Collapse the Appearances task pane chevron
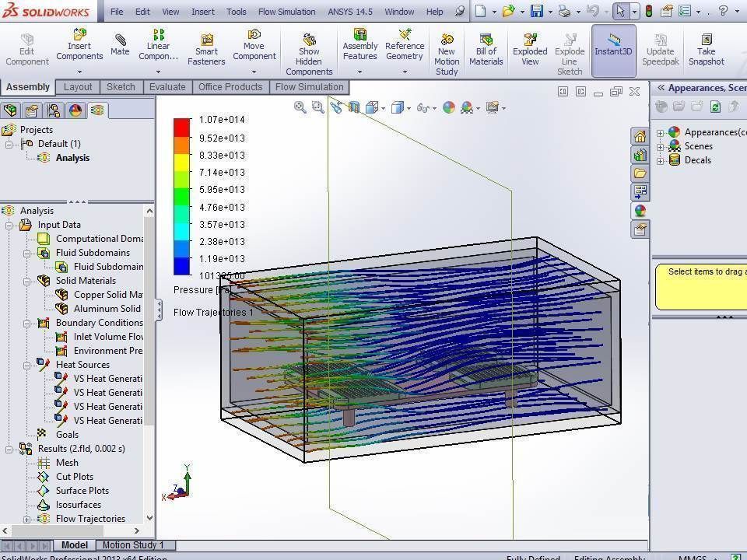 point(661,88)
